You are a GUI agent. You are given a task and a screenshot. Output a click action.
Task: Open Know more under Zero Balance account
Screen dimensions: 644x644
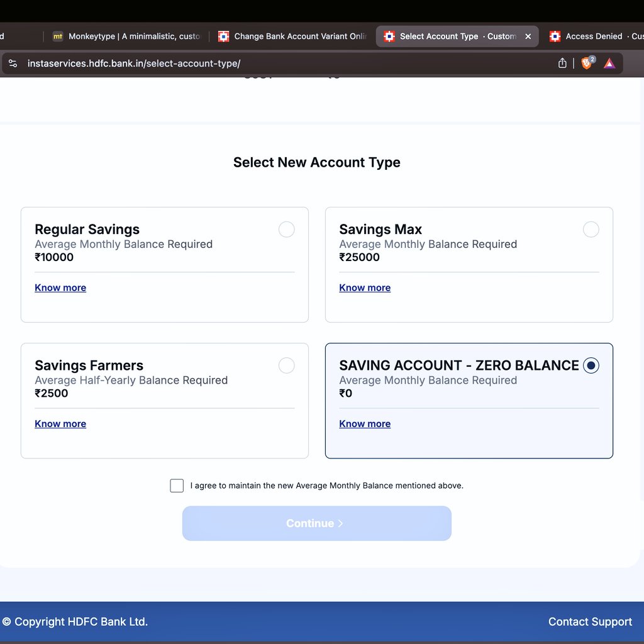pyautogui.click(x=365, y=423)
